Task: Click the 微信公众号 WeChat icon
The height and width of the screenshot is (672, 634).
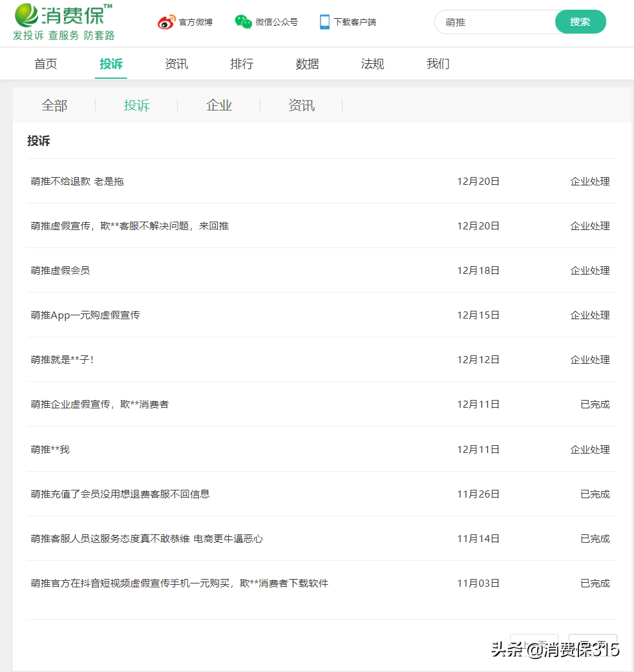Action: [243, 22]
